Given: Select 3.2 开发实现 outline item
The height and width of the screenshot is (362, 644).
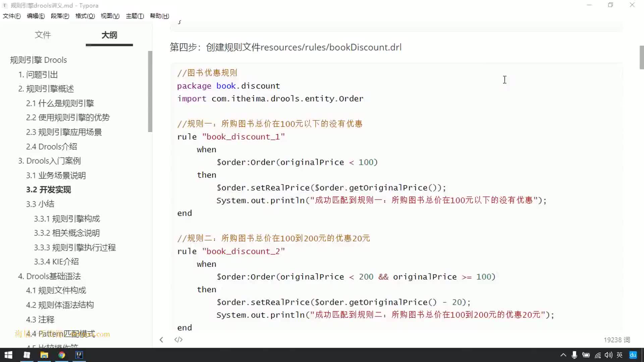Looking at the screenshot, I should pos(49,190).
